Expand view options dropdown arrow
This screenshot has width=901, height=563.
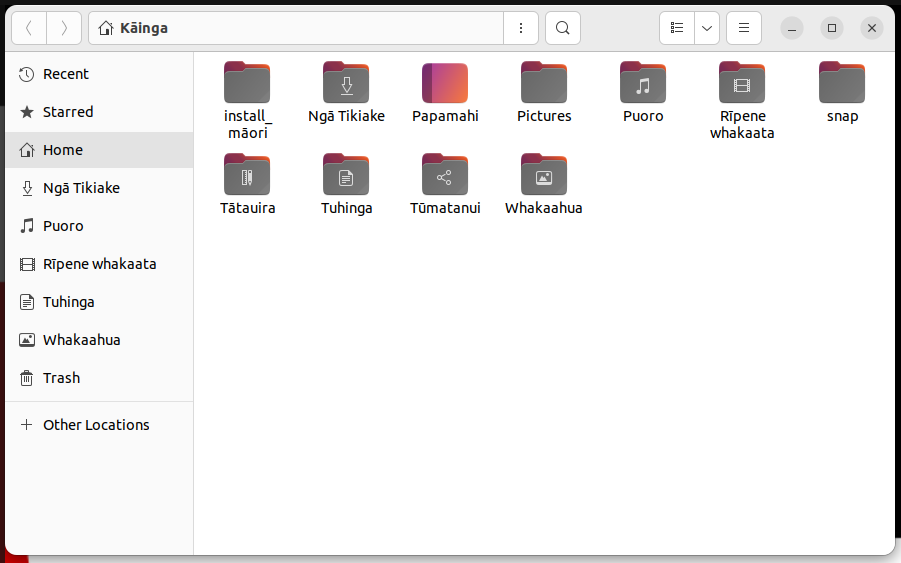pos(707,28)
